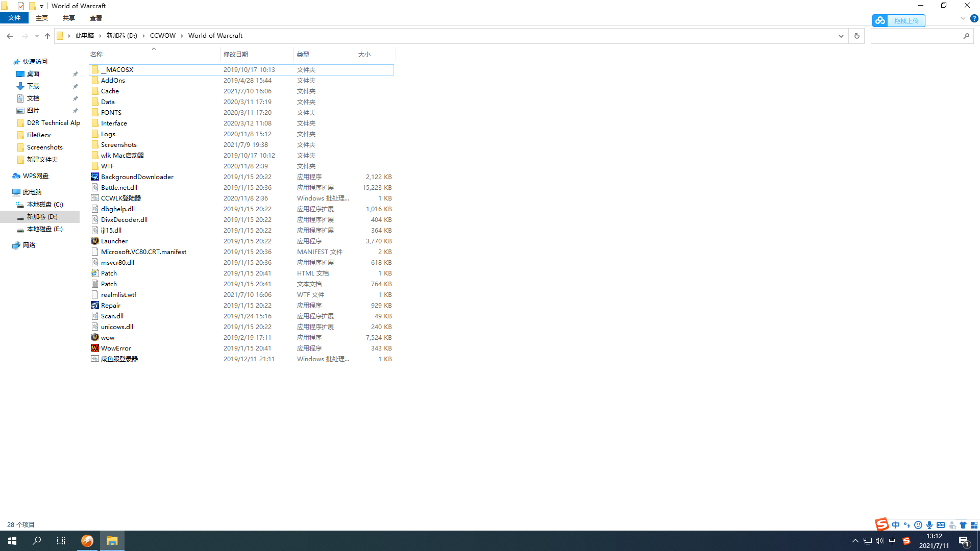
Task: Open the 查看 ribbon tab
Action: pos(95,18)
